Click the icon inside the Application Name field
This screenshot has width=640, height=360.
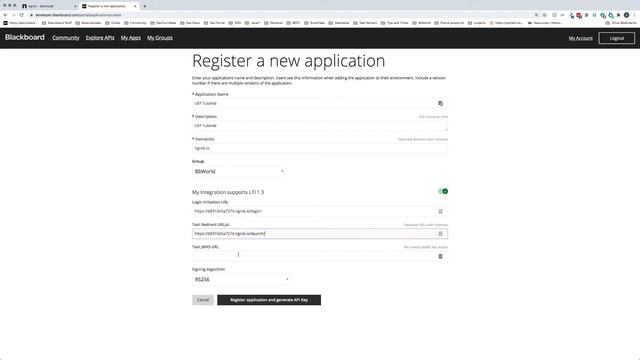440,103
